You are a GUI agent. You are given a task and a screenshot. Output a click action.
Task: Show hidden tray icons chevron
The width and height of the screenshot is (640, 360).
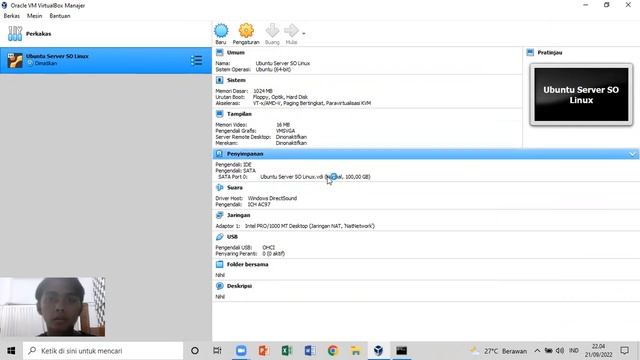point(537,351)
